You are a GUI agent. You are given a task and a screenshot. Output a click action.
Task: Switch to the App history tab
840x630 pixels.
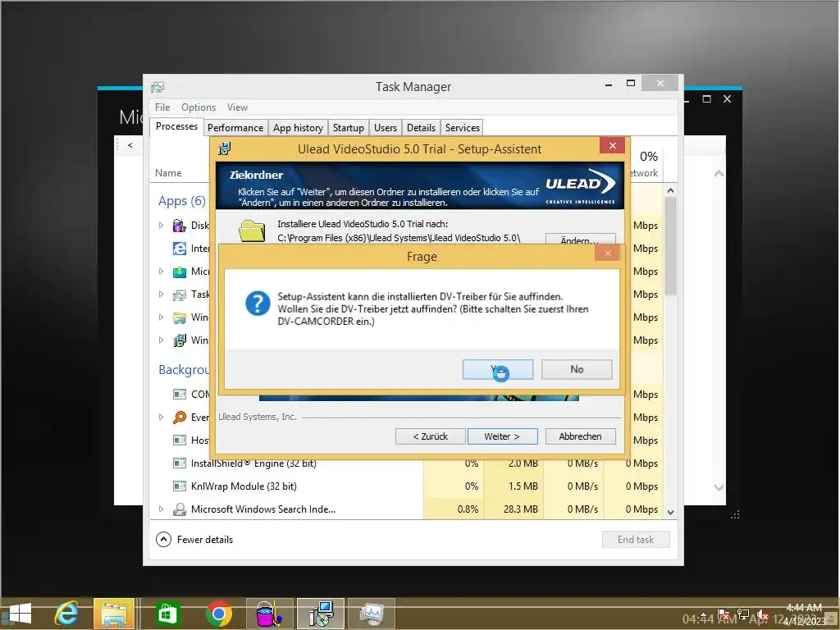298,127
